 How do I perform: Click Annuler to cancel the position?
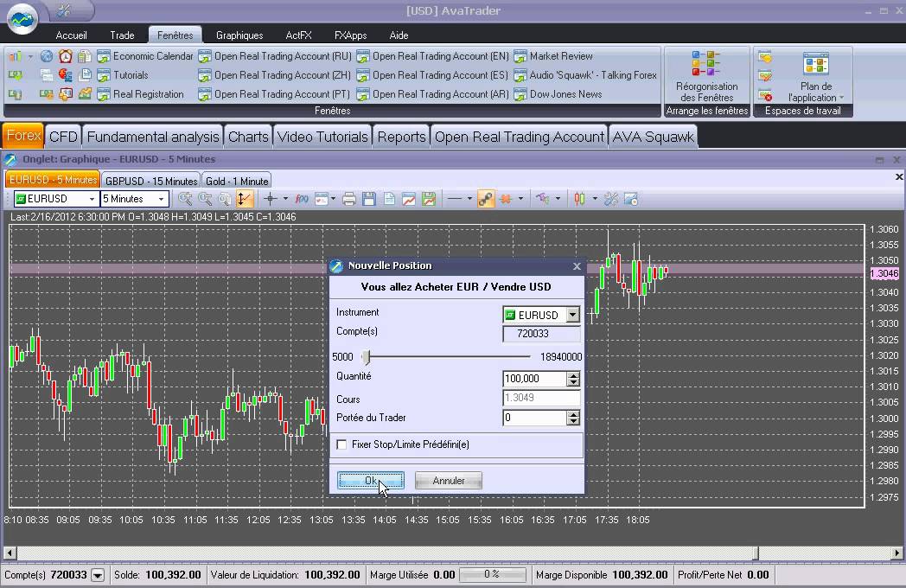(x=449, y=481)
